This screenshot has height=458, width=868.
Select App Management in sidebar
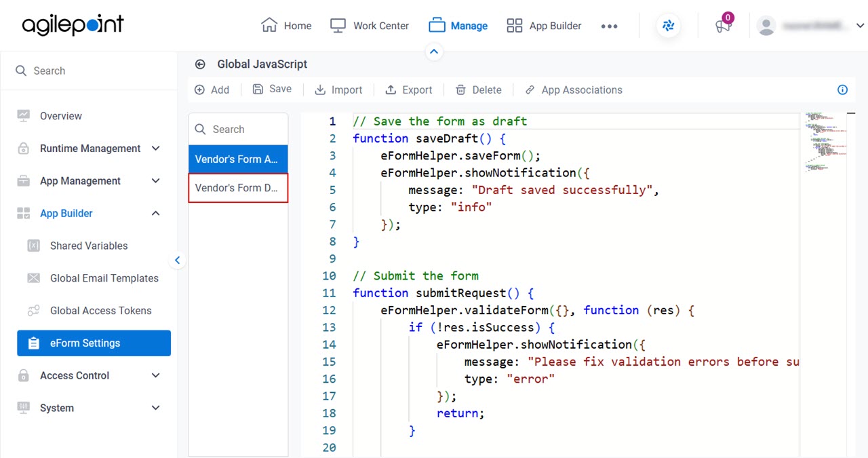tap(80, 181)
